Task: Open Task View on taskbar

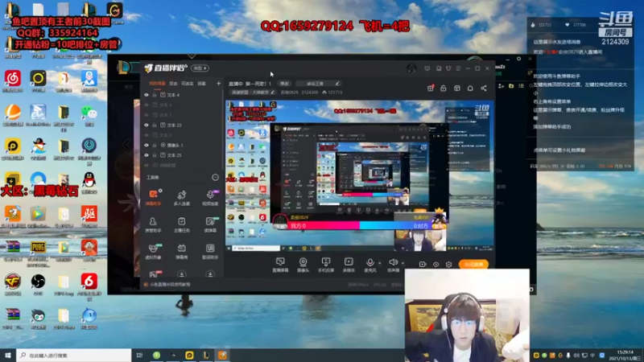Action: [x=139, y=356]
